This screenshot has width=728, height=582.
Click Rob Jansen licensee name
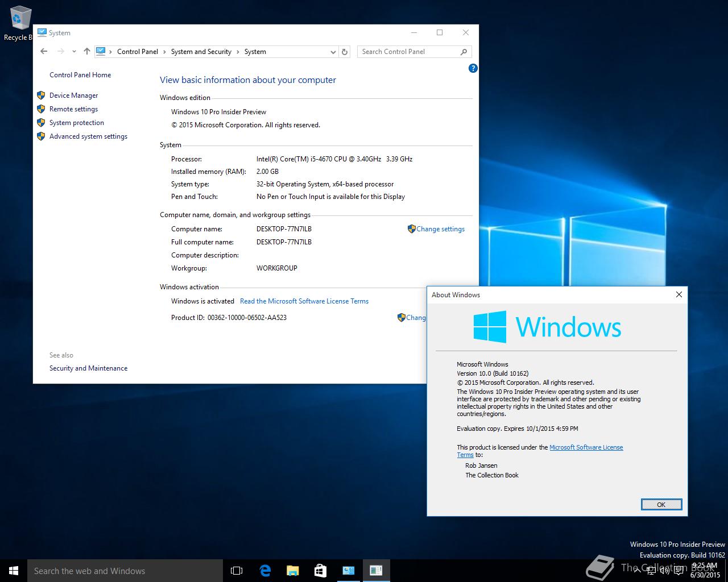pyautogui.click(x=481, y=465)
